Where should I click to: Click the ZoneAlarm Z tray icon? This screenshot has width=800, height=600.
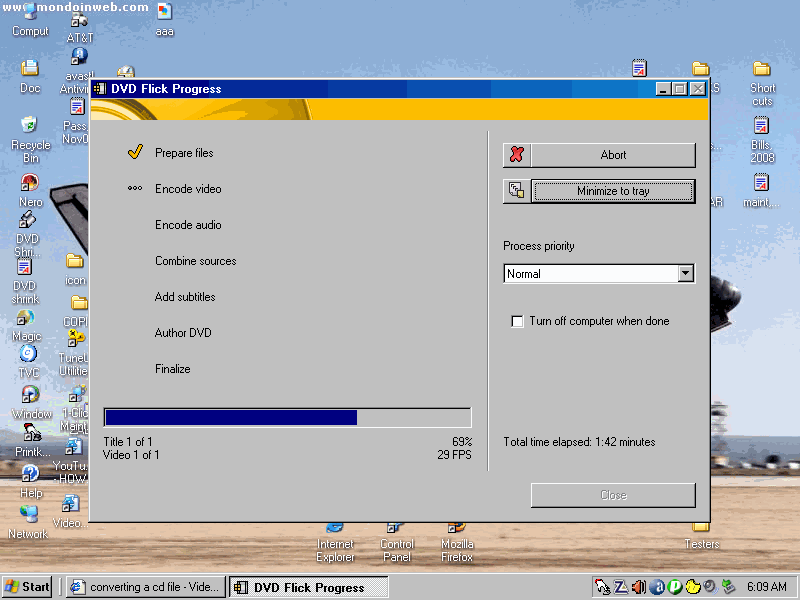point(621,587)
